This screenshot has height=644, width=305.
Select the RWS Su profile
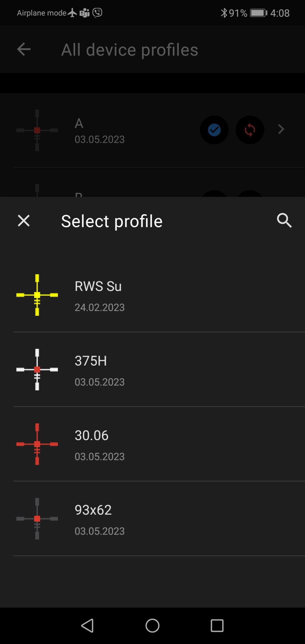[x=98, y=286]
